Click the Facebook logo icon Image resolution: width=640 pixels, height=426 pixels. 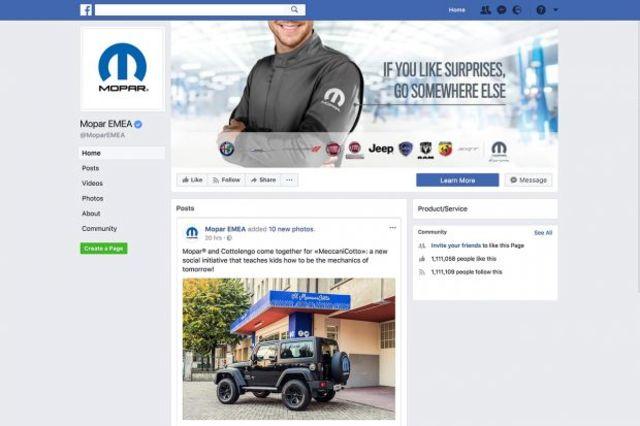[86, 10]
